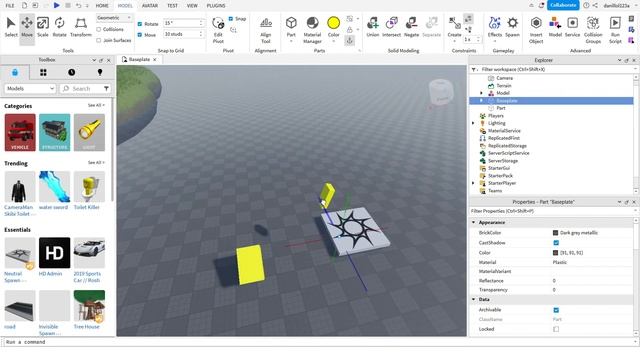
Task: Click the Intersect solid modeling tool
Action: (391, 27)
